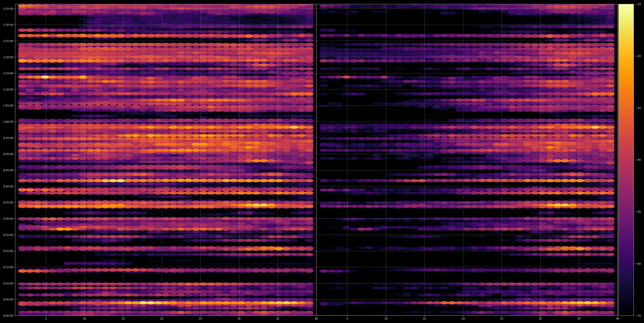Viewport: 644px width, 323px height.
Task: Click x-axis label "35" under the right heatmap
Action: pyautogui.click(x=579, y=319)
